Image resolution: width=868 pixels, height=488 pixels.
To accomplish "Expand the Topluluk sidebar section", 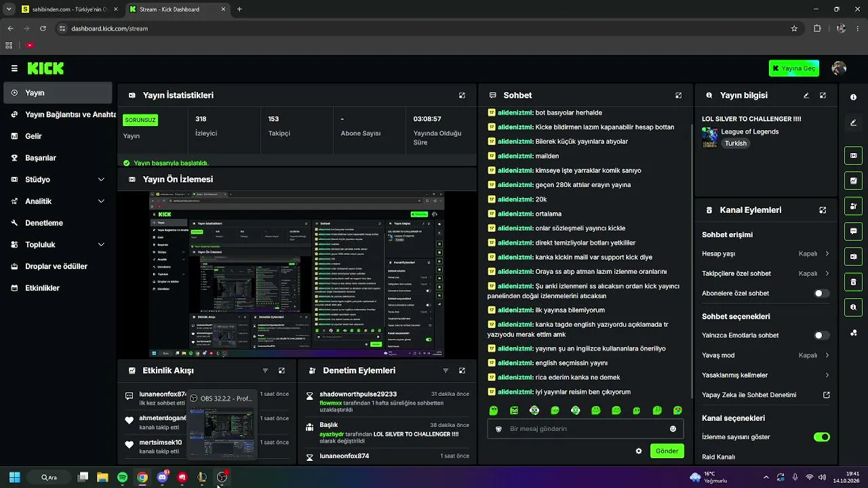I will [x=58, y=245].
